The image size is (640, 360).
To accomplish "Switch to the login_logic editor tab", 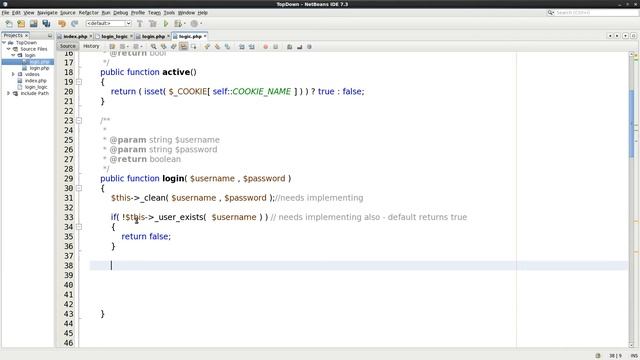I will pos(114,36).
